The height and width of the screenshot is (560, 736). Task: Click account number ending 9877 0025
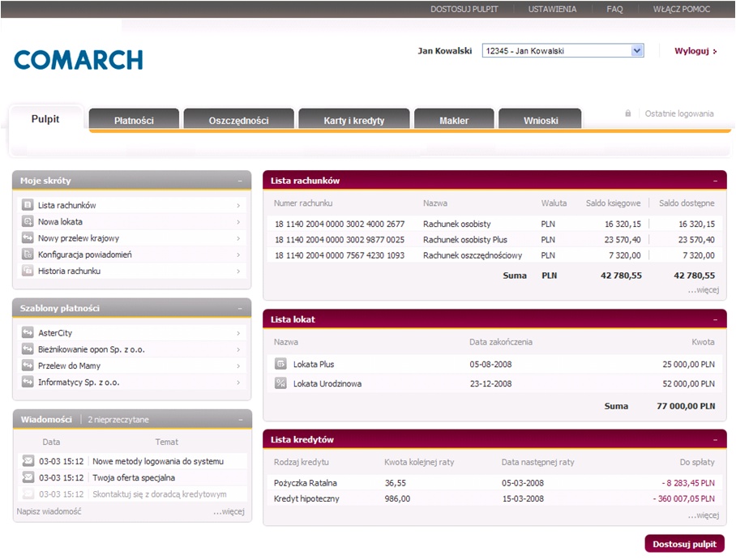[340, 239]
